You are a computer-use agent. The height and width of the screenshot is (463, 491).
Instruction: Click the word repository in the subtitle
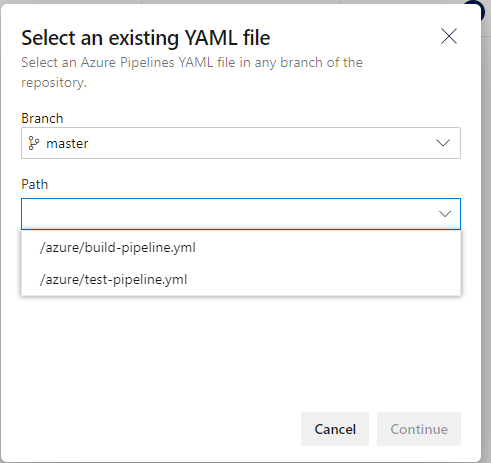(x=52, y=82)
